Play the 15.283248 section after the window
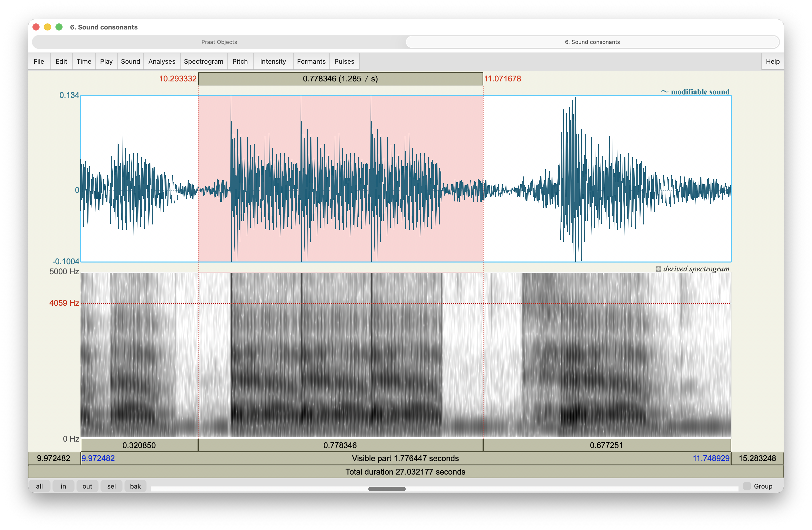The image size is (812, 530). 757,458
